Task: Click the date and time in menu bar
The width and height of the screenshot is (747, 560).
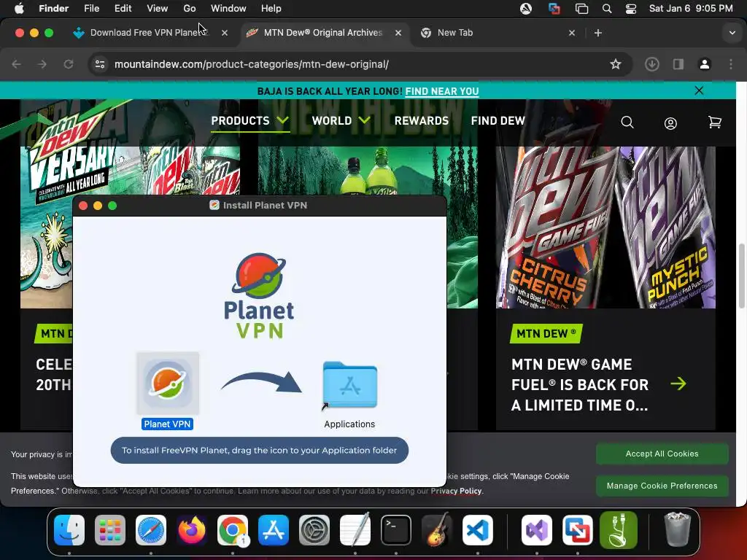Action: tap(691, 9)
